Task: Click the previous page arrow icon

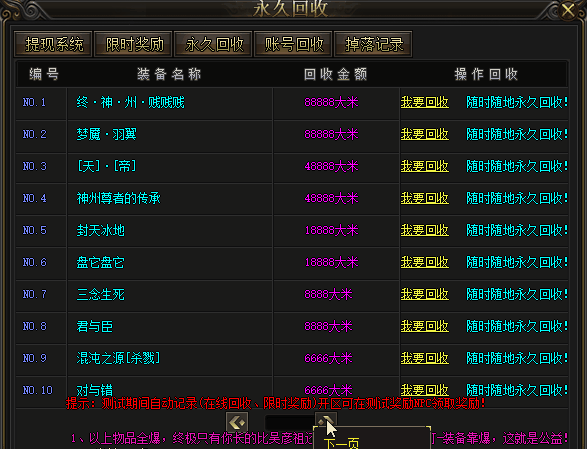Action: pyautogui.click(x=237, y=422)
